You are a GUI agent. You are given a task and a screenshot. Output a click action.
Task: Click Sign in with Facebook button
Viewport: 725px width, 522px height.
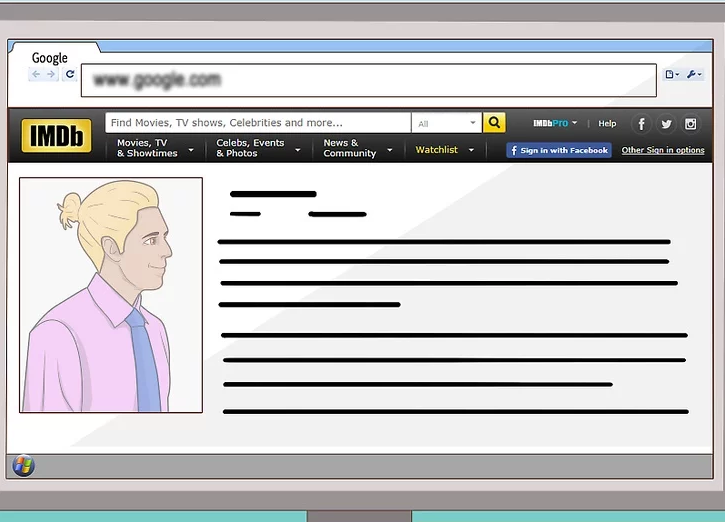[558, 150]
